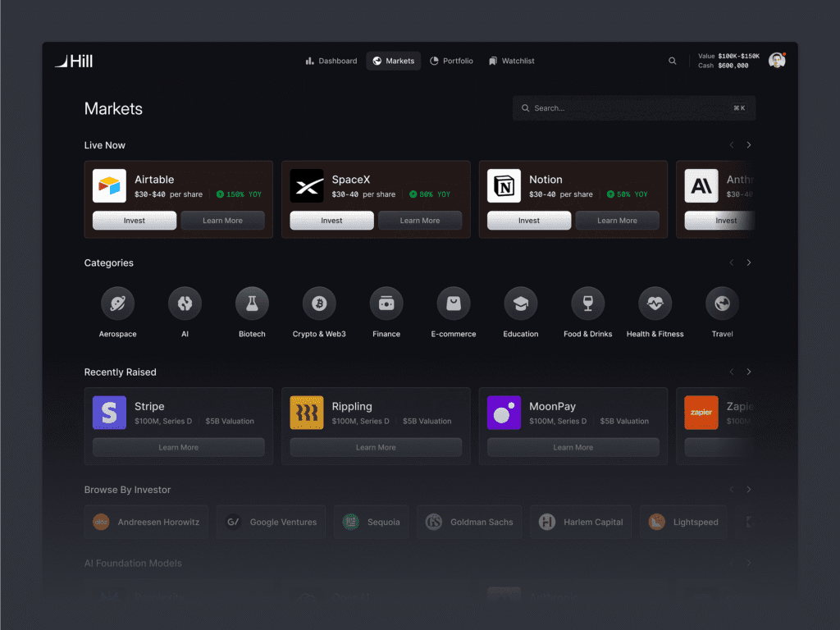Select the Travel category icon
The height and width of the screenshot is (630, 840).
[722, 304]
